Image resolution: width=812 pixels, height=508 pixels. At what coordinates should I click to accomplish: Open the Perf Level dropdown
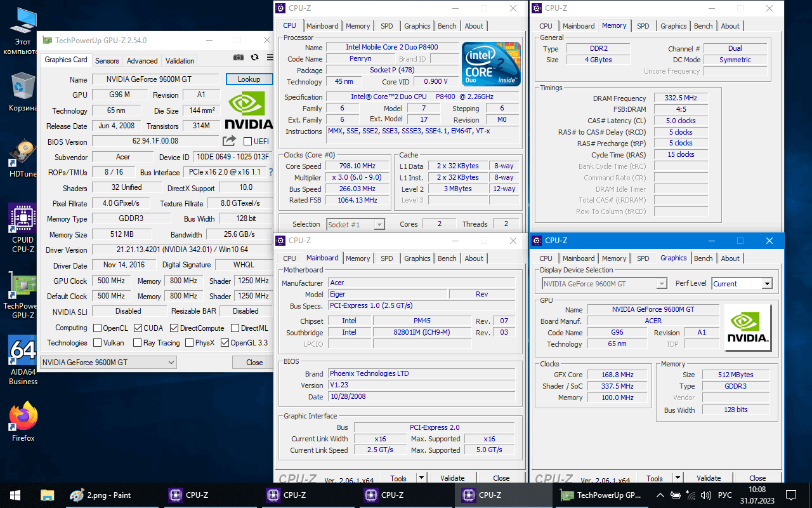coord(742,284)
